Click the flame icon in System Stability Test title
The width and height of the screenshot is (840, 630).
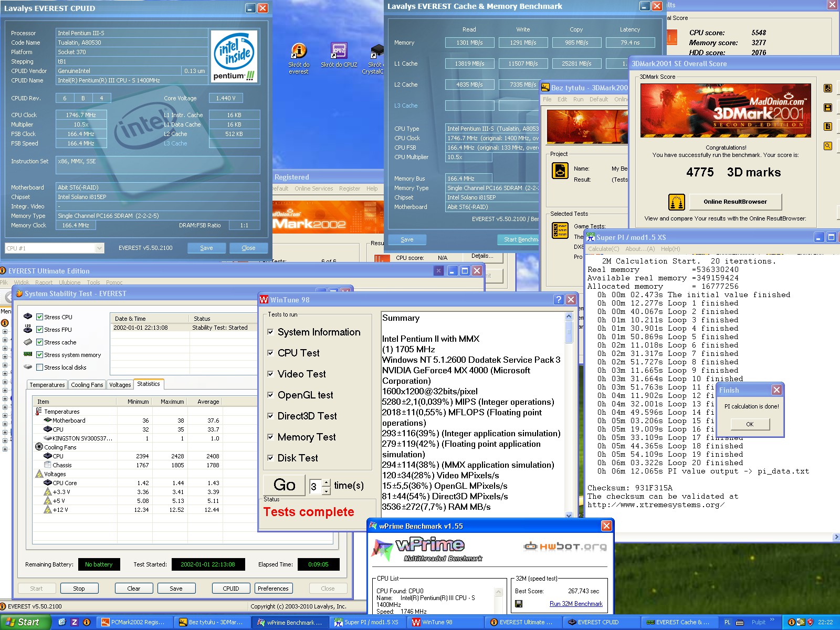click(x=19, y=293)
